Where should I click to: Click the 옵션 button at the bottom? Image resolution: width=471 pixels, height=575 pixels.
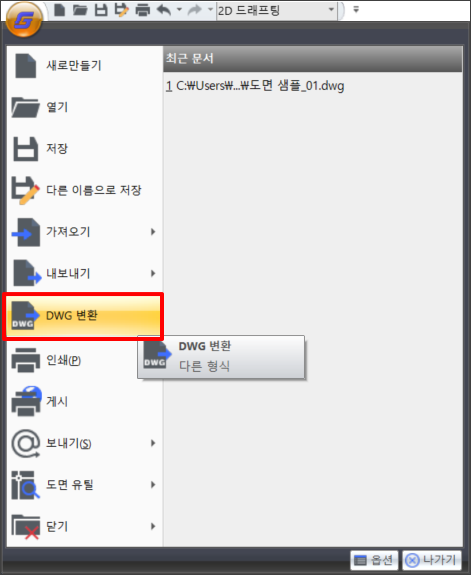[x=374, y=560]
